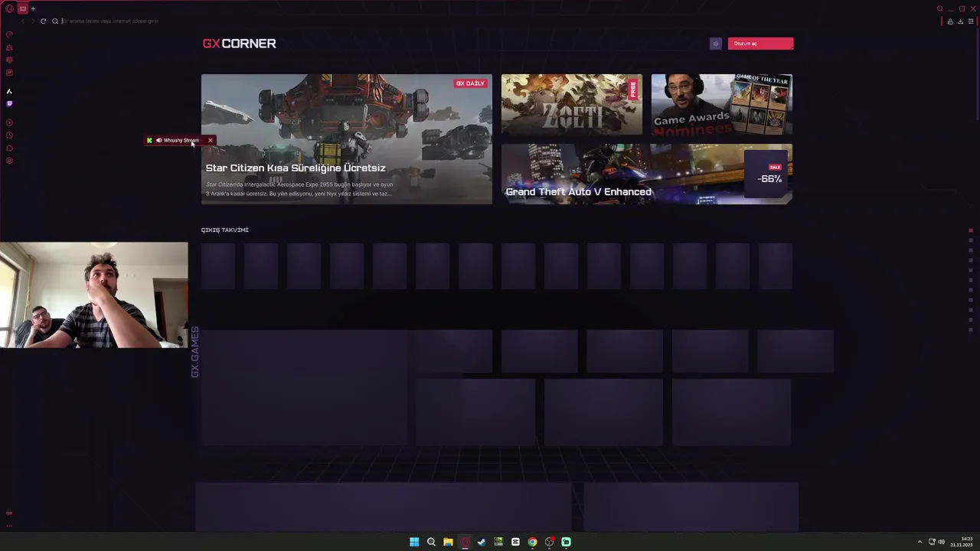
Task: Open History clock icon in sidebar
Action: coord(9,135)
